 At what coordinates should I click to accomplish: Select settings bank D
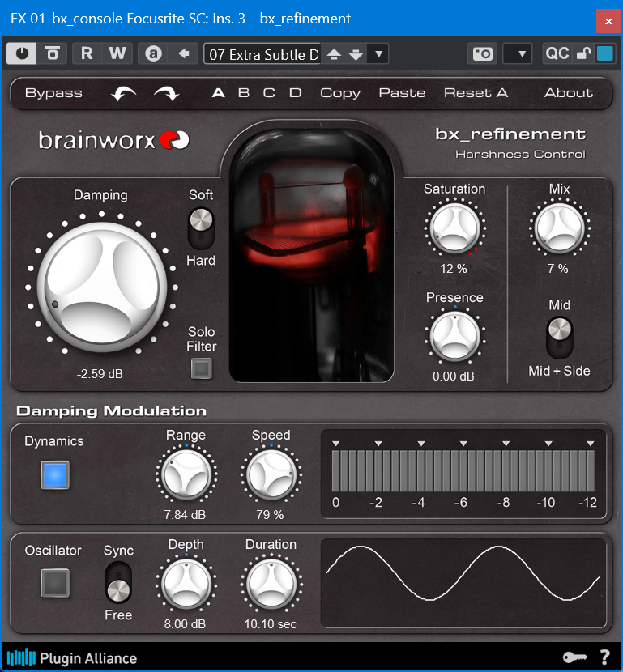tap(295, 93)
